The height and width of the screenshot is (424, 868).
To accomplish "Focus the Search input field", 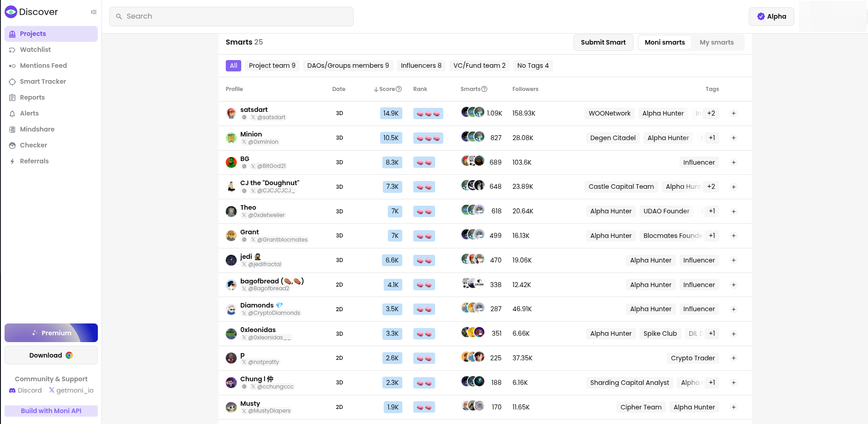I will tap(231, 16).
